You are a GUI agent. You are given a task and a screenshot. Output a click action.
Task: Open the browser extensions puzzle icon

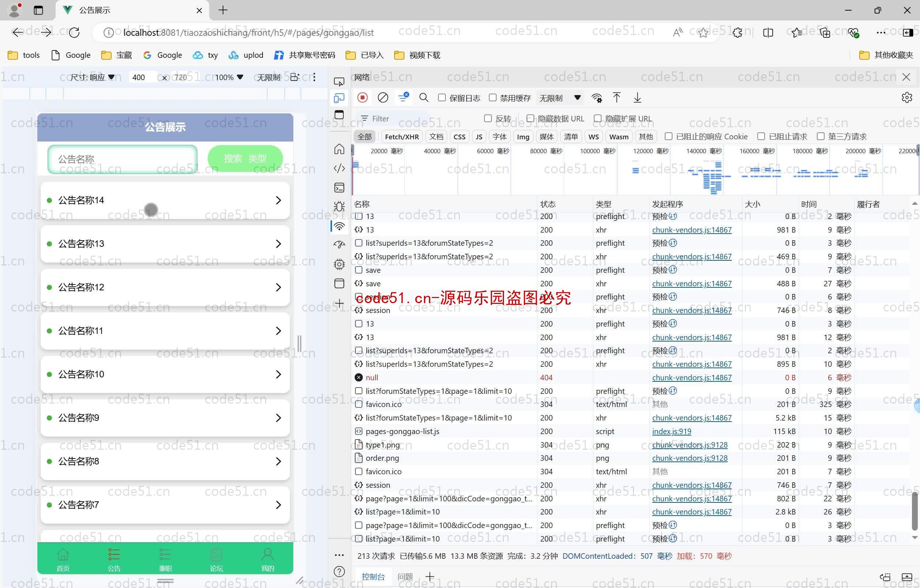738,33
